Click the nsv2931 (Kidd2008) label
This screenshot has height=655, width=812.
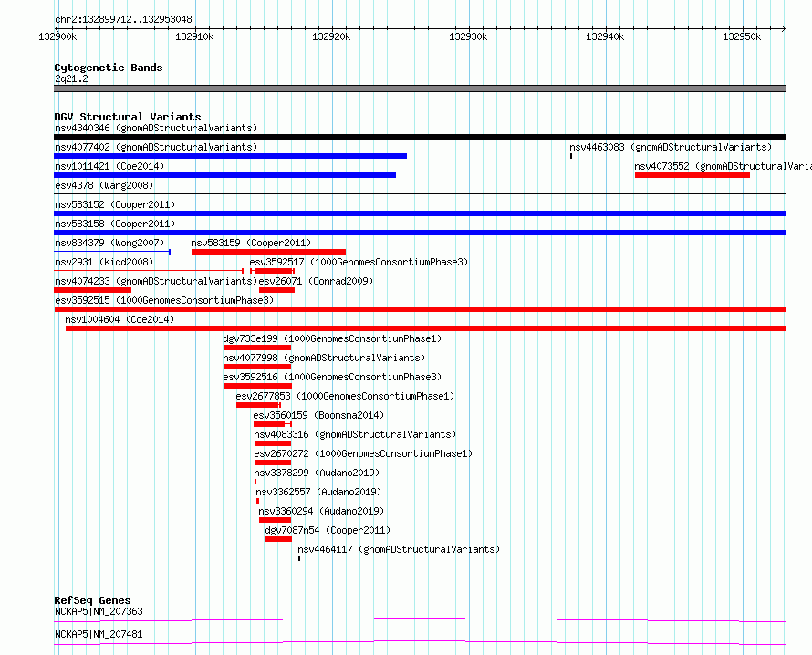(104, 262)
